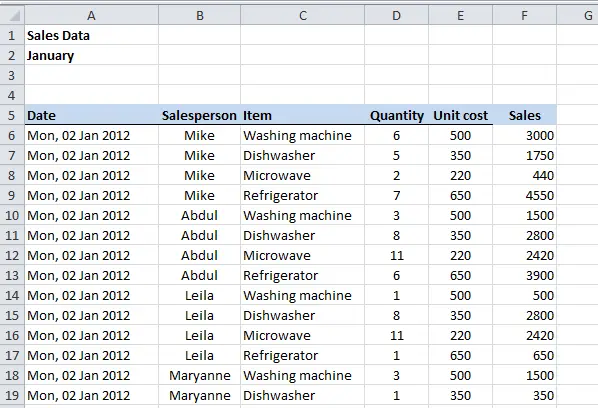
Task: Select the Quantity header cell
Action: click(397, 115)
